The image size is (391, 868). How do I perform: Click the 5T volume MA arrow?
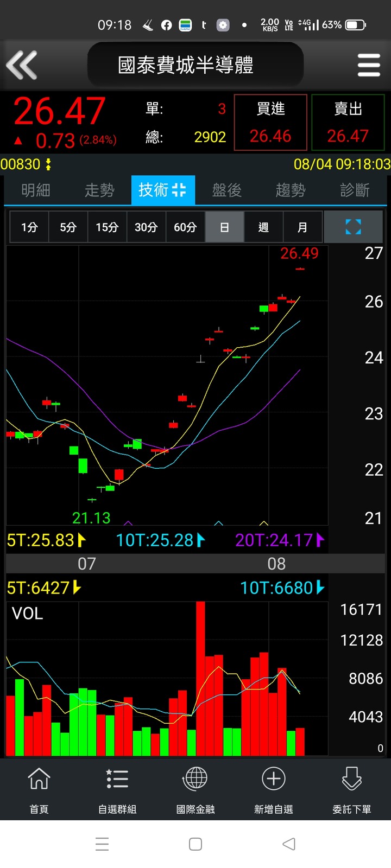point(77,588)
